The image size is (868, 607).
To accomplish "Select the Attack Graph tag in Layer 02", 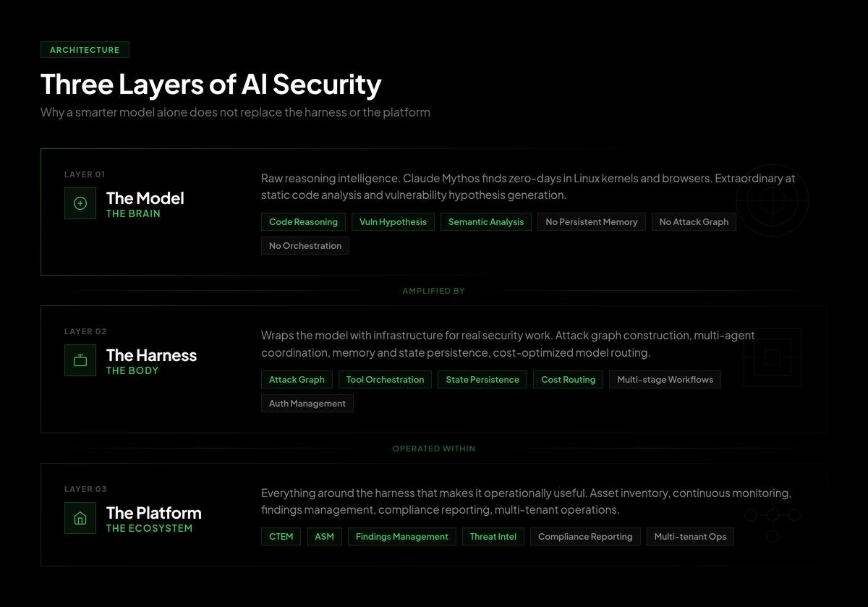I will (x=297, y=380).
